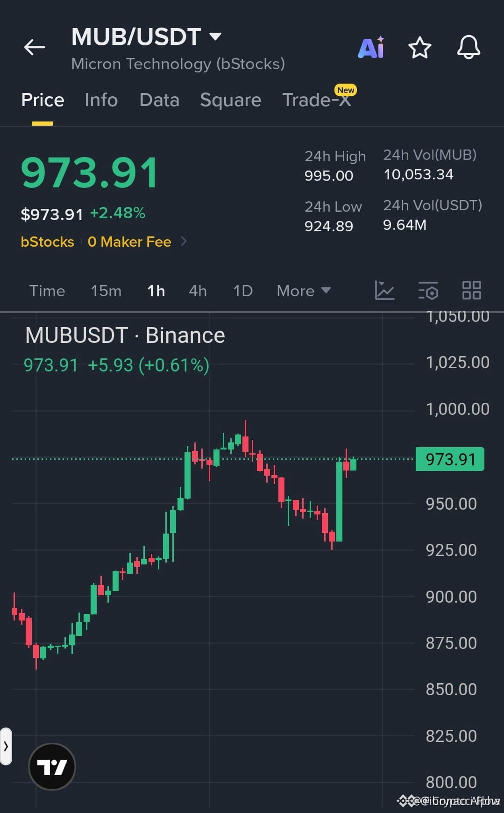The height and width of the screenshot is (813, 504).
Task: Select the 1h chart interval
Action: coord(156,291)
